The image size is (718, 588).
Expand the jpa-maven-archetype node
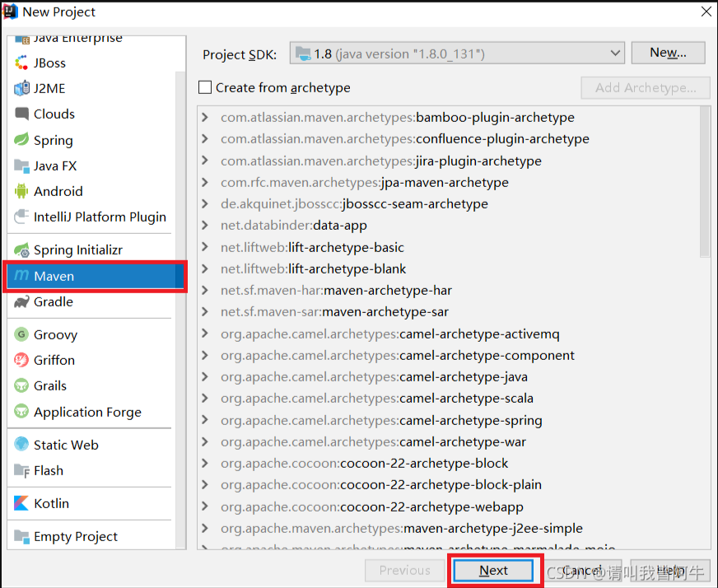(205, 182)
